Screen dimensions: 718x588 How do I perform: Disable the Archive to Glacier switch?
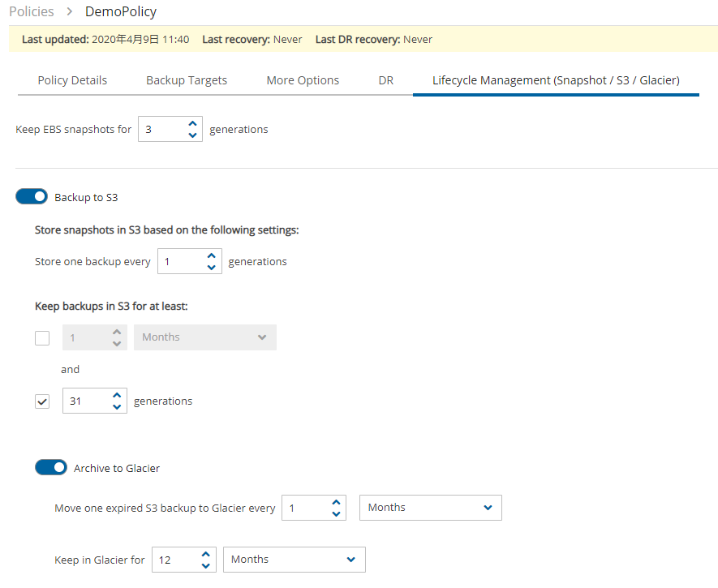tap(51, 467)
